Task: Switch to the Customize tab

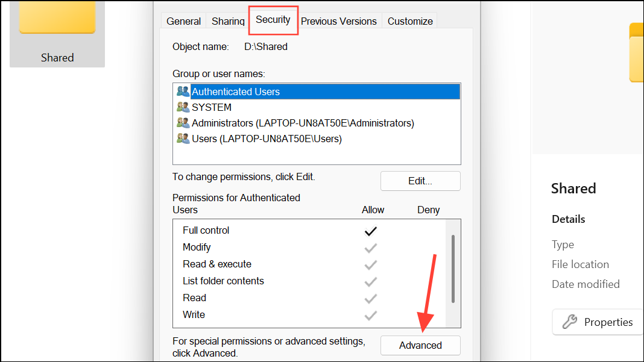Action: click(410, 21)
